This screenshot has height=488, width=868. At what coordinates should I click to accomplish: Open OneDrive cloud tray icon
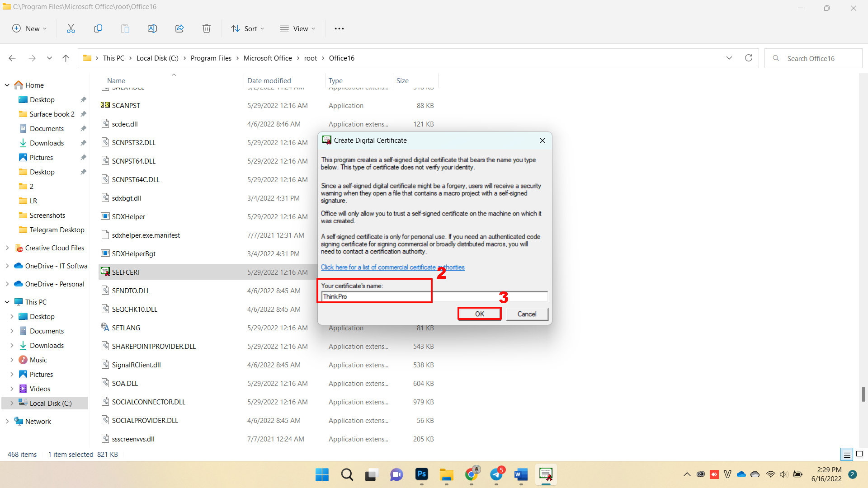[x=741, y=474]
